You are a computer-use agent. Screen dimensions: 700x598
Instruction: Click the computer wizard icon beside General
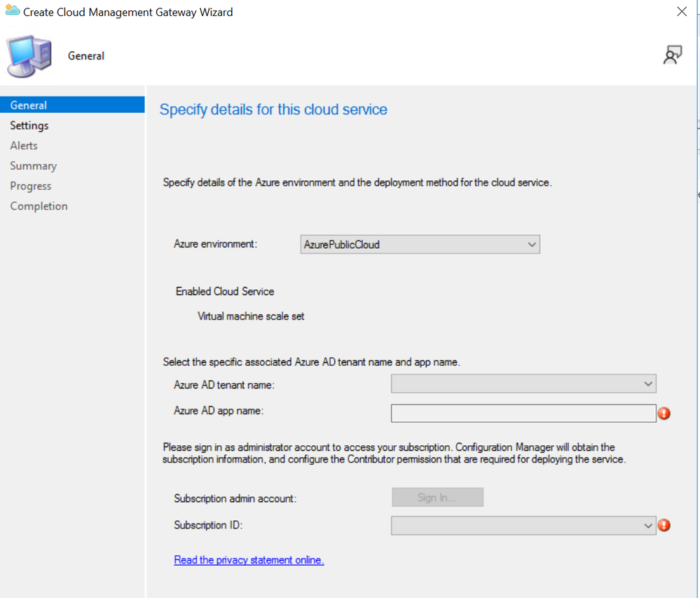(29, 56)
